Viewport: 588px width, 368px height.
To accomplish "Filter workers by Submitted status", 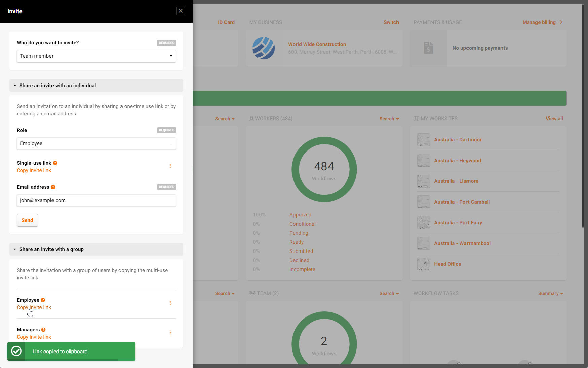I will point(301,251).
